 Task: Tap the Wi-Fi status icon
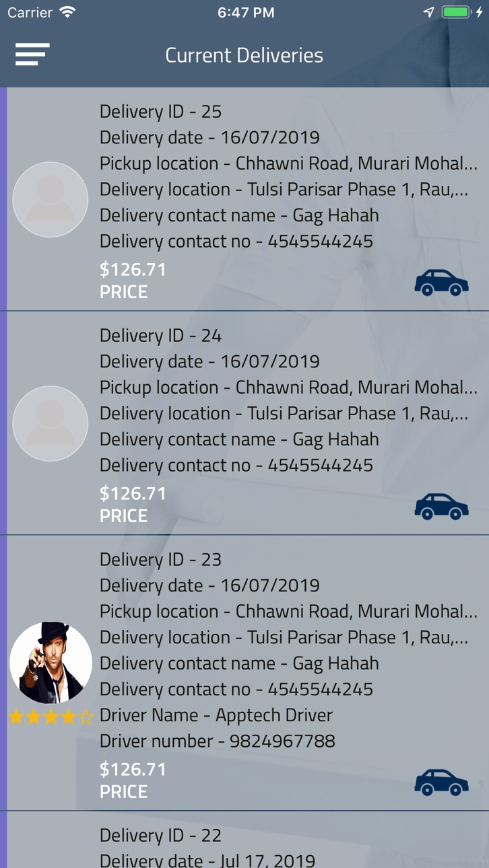[x=67, y=12]
